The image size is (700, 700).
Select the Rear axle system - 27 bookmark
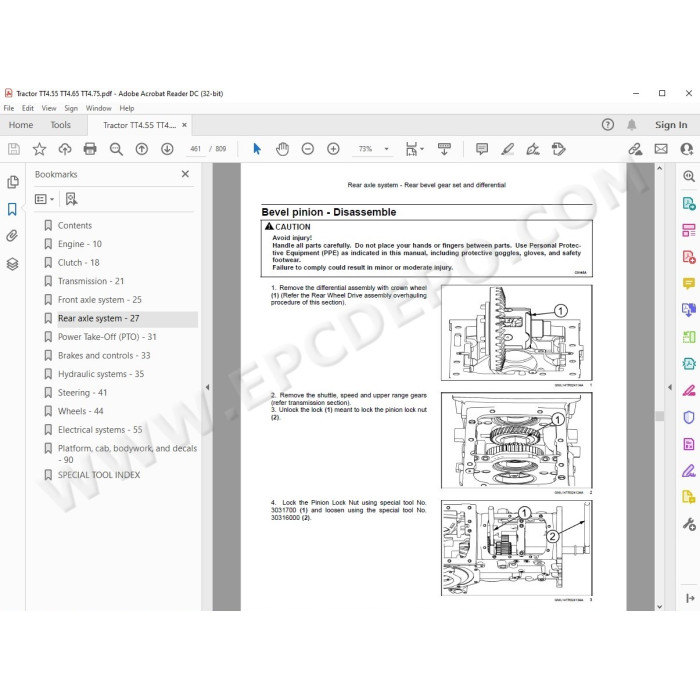click(99, 318)
